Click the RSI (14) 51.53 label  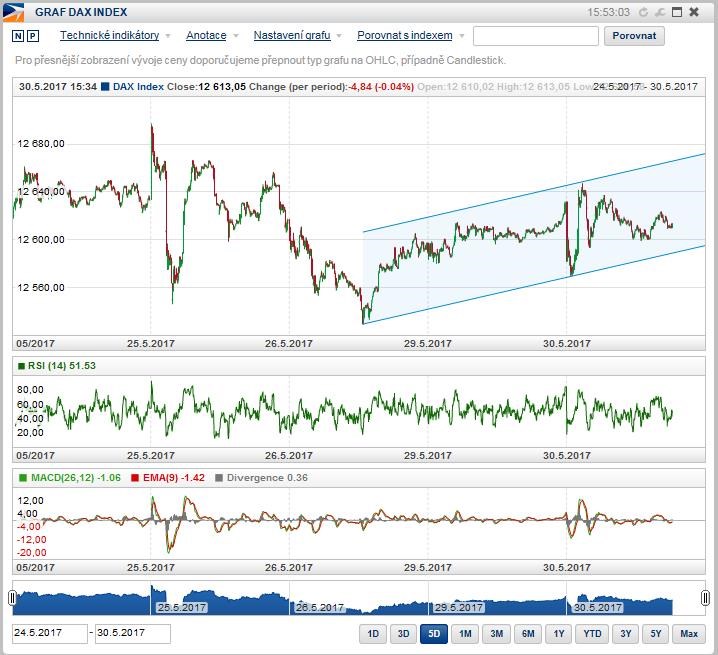click(x=62, y=366)
